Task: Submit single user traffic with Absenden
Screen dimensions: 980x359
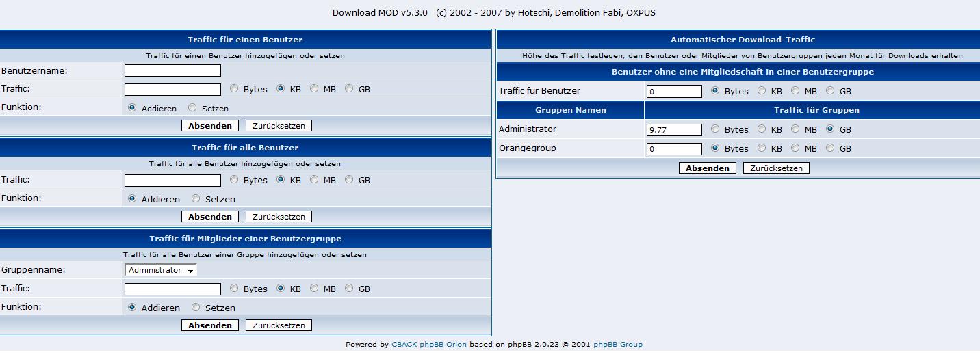Action: [x=210, y=126]
